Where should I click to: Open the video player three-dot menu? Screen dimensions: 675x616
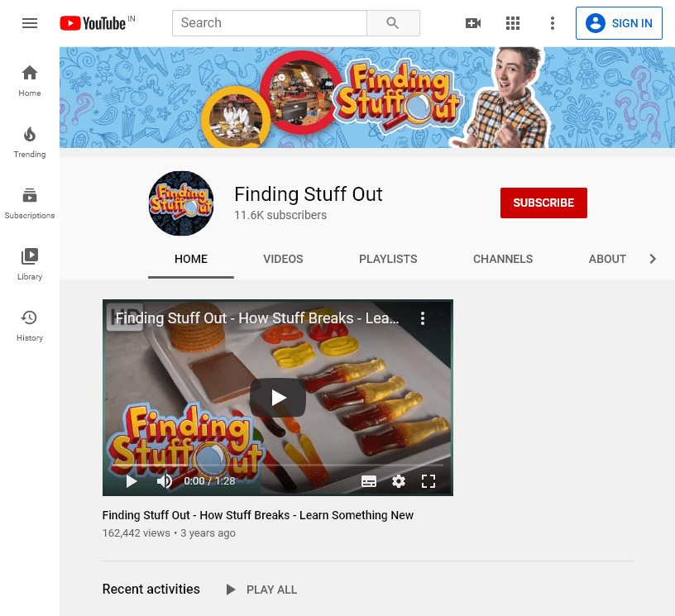(x=423, y=318)
